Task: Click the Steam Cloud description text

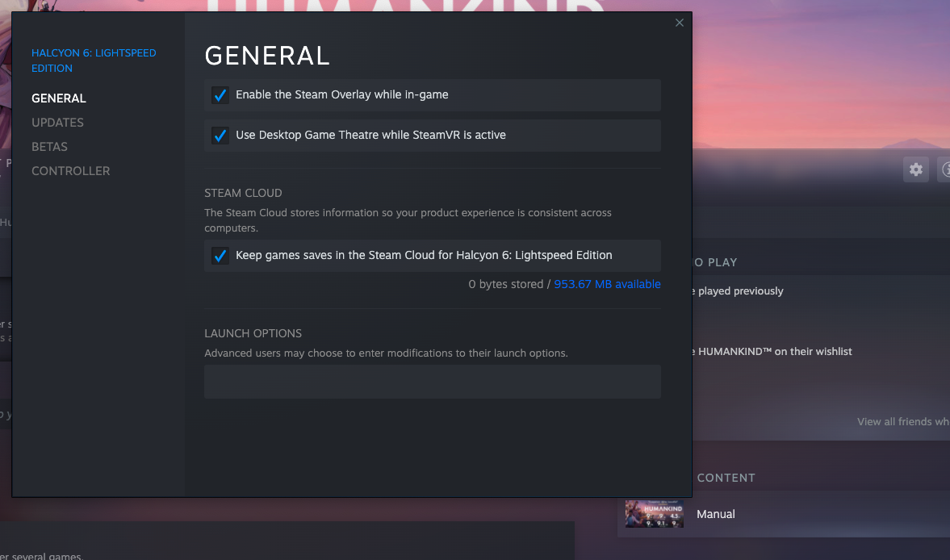Action: (x=408, y=220)
